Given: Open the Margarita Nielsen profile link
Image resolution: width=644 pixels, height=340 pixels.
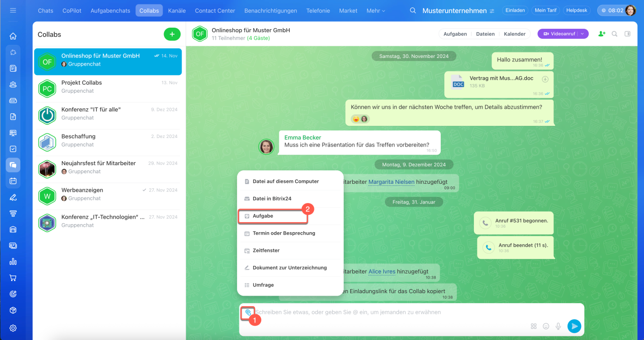Looking at the screenshot, I should pos(391,182).
